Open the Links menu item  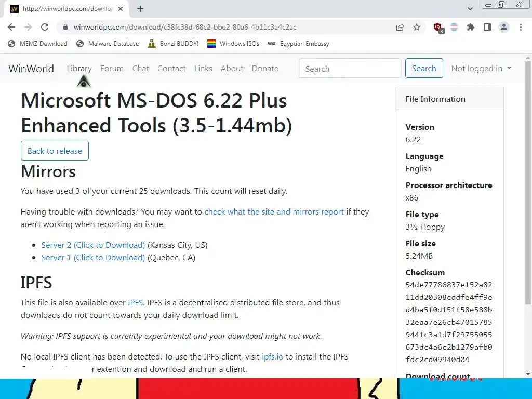pyautogui.click(x=203, y=68)
